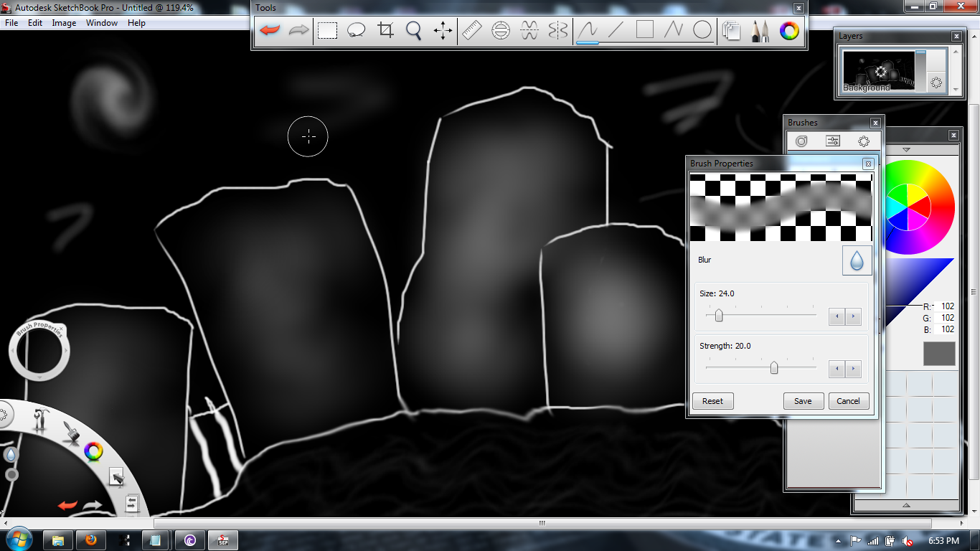This screenshot has width=980, height=551.
Task: Click the lagoon Edit arrow page icon
Action: point(116,476)
